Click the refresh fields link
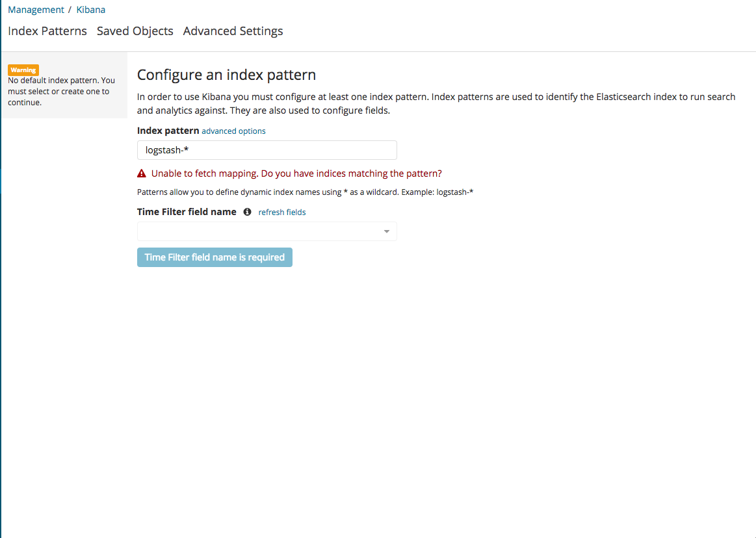Viewport: 756px width, 538px height. pos(282,212)
